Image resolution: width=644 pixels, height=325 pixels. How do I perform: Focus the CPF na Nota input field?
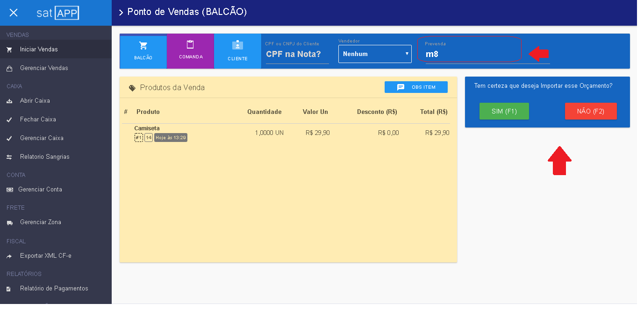[297, 54]
